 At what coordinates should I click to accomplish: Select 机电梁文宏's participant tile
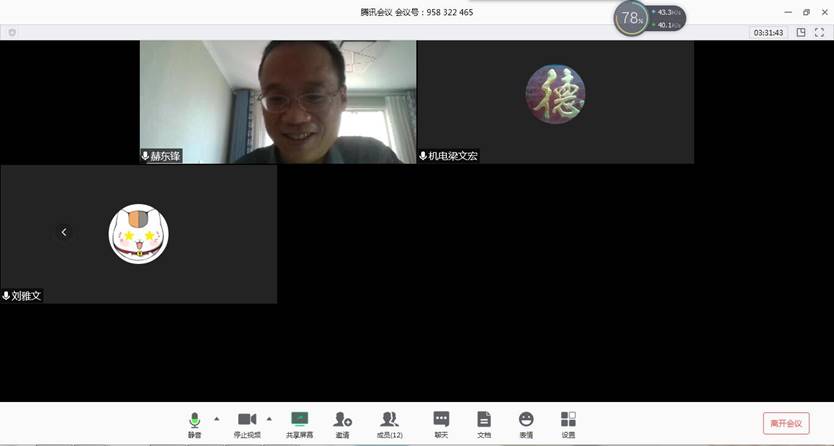[x=555, y=101]
